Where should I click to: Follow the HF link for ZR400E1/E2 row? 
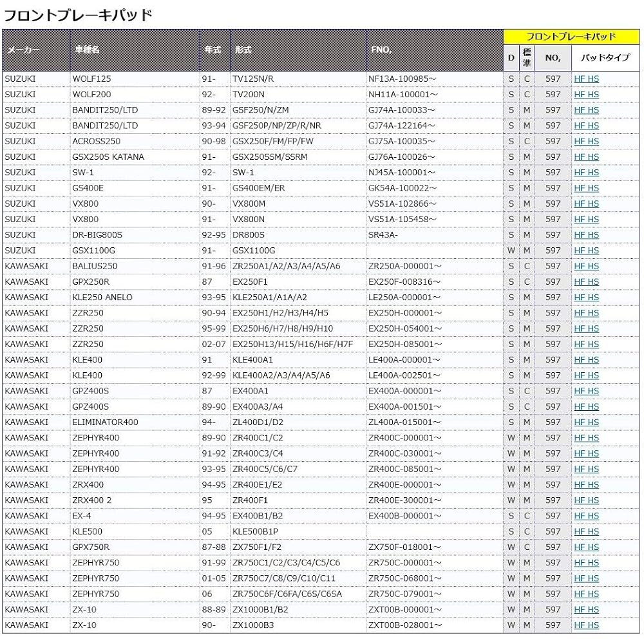pyautogui.click(x=579, y=485)
